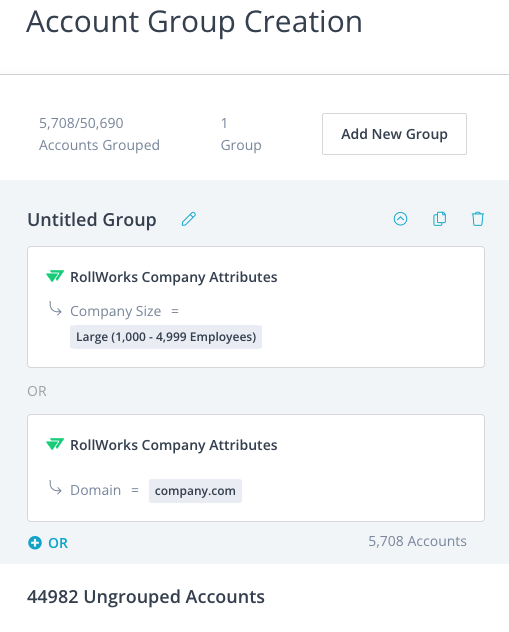The width and height of the screenshot is (509, 632).
Task: Select the company.com domain chip
Action: coord(195,491)
